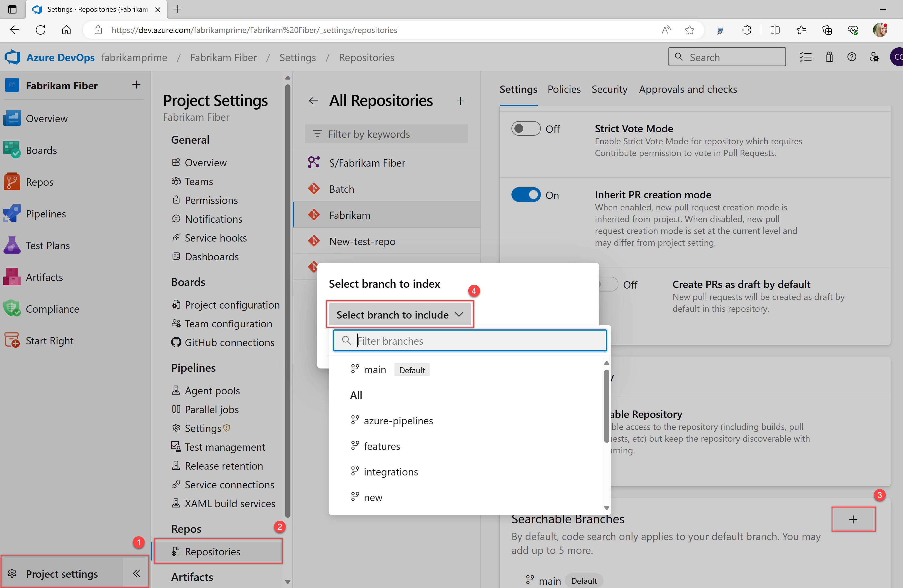Click the Test Plans icon in sidebar
The image size is (903, 588).
click(12, 245)
